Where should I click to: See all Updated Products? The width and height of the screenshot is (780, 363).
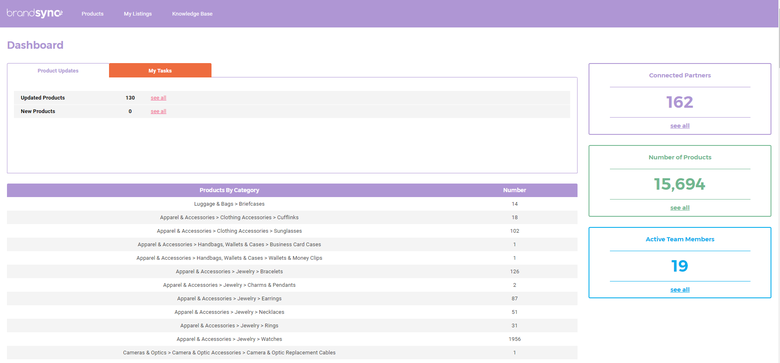pyautogui.click(x=158, y=98)
